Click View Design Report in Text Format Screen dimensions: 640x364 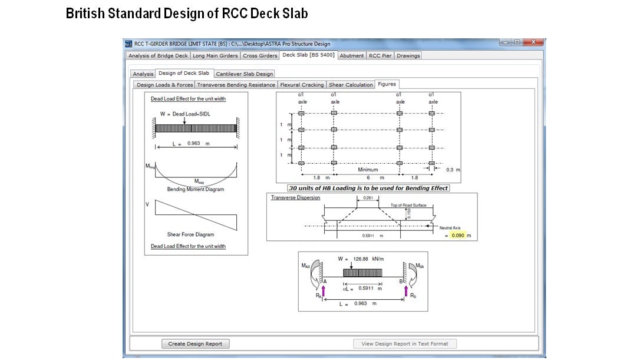click(405, 343)
